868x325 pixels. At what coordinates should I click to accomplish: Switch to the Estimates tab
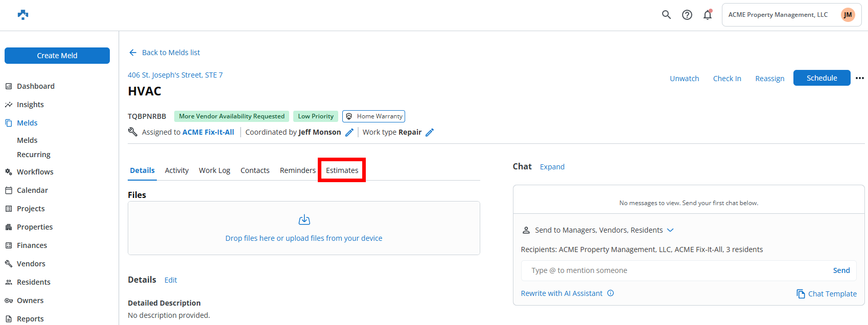point(342,170)
